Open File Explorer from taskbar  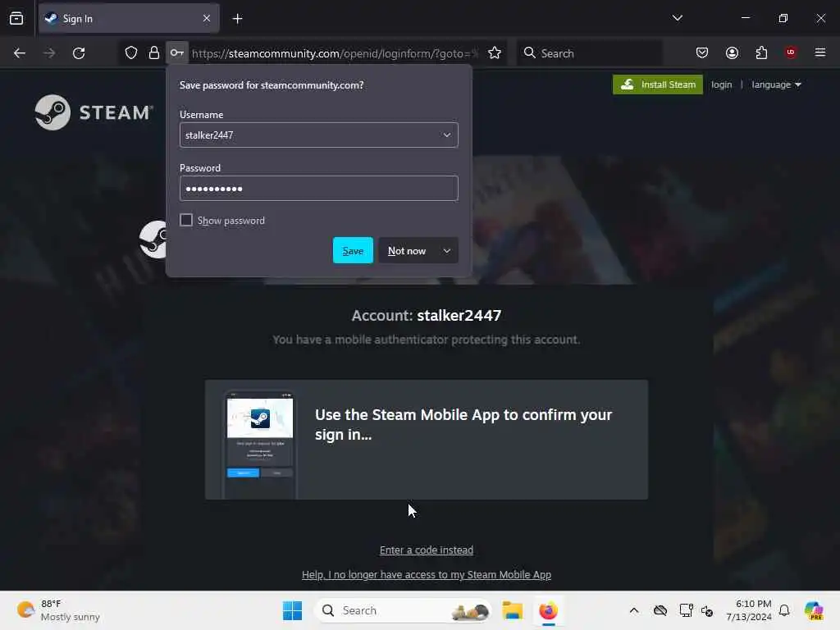512,610
